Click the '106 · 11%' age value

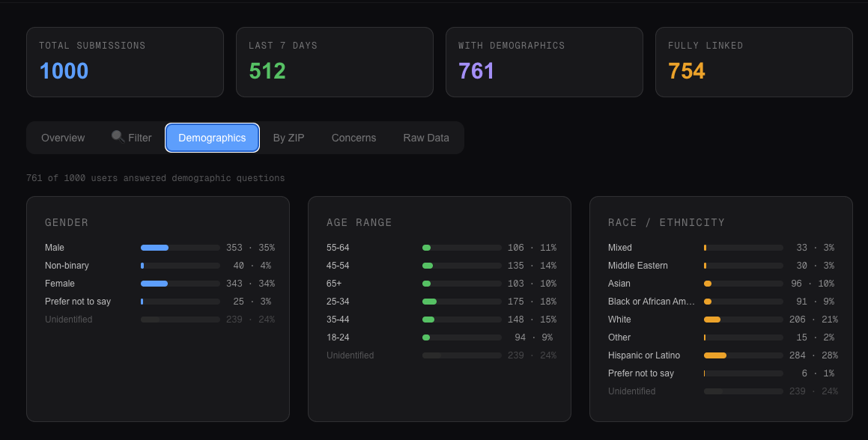[532, 248]
